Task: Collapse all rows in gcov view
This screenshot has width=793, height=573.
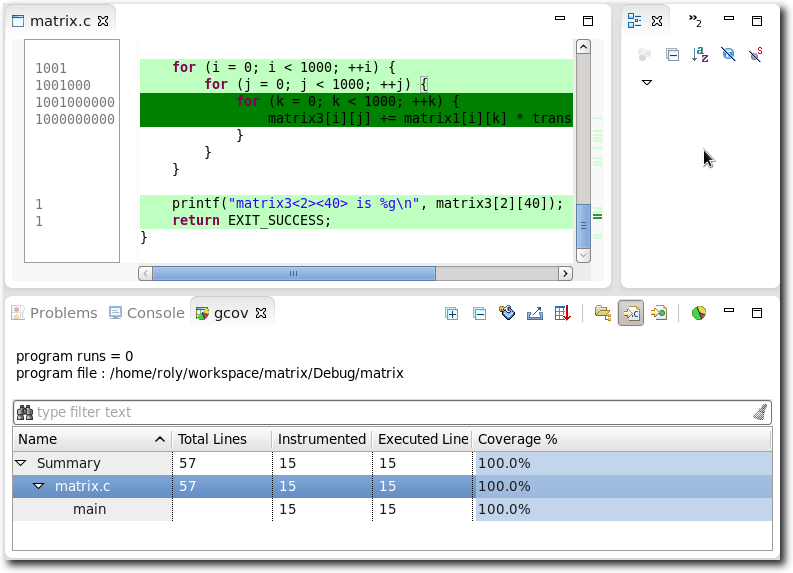Action: pos(479,314)
